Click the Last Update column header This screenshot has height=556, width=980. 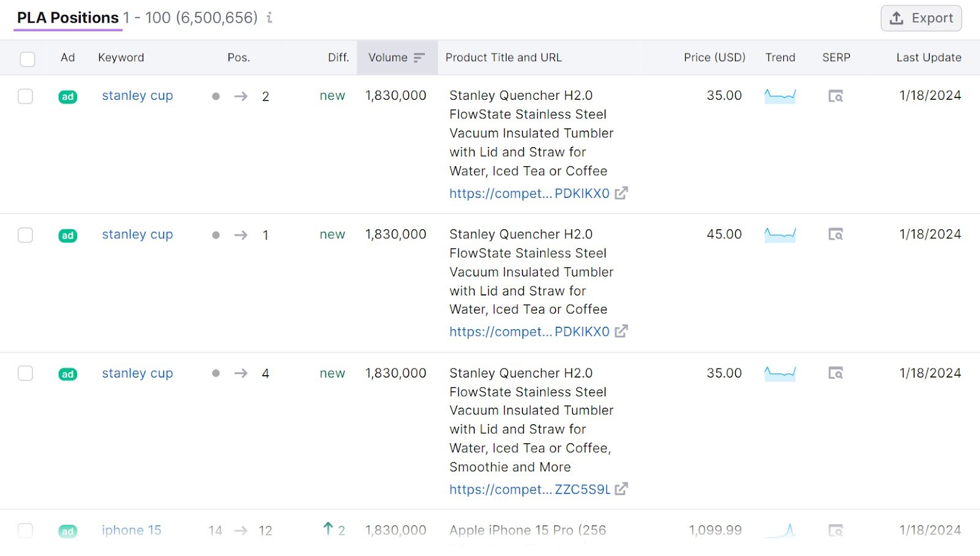[x=929, y=58]
